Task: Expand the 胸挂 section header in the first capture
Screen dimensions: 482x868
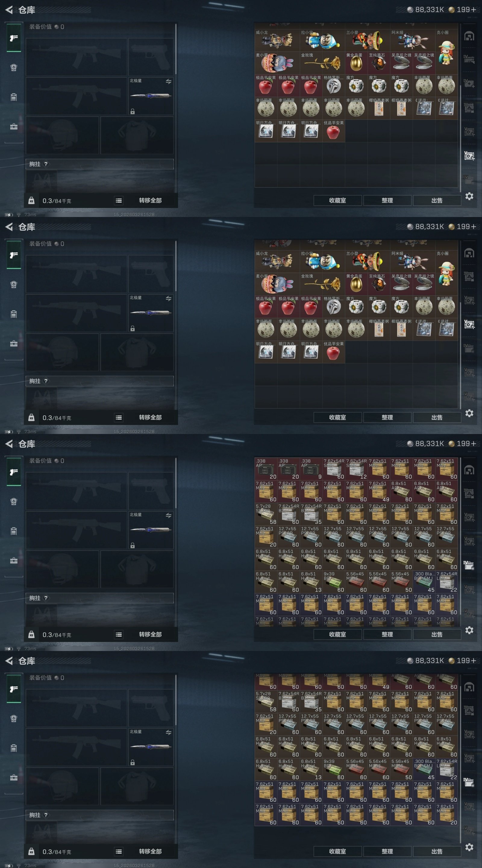Action: (100, 164)
